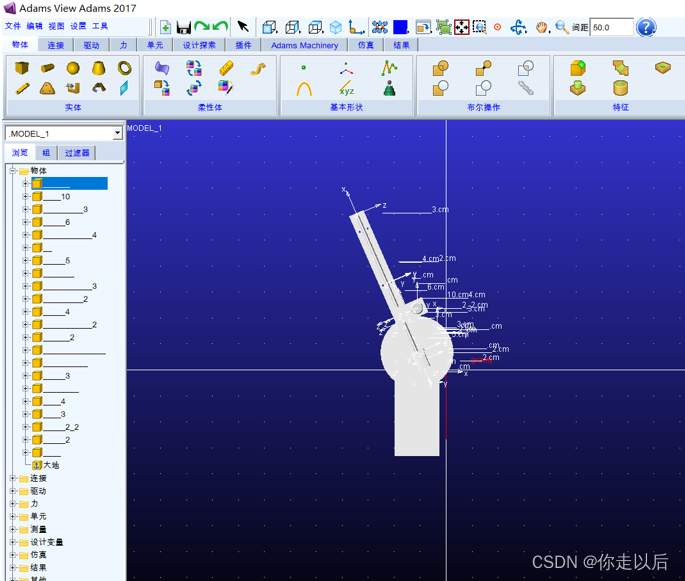This screenshot has height=581, width=685.
Task: Choose Boolean unite operation
Action: 440,68
